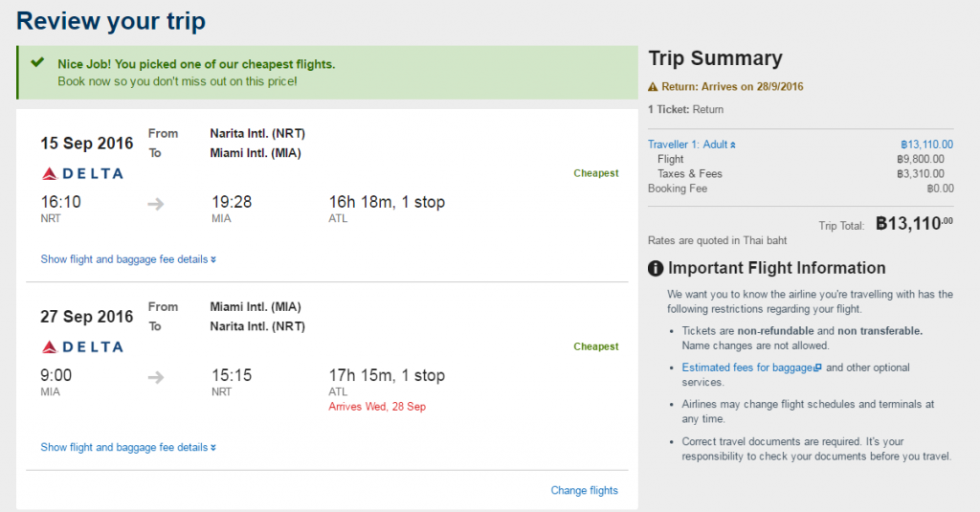Click the Trip Total ฿13,110 amount

pos(914,223)
